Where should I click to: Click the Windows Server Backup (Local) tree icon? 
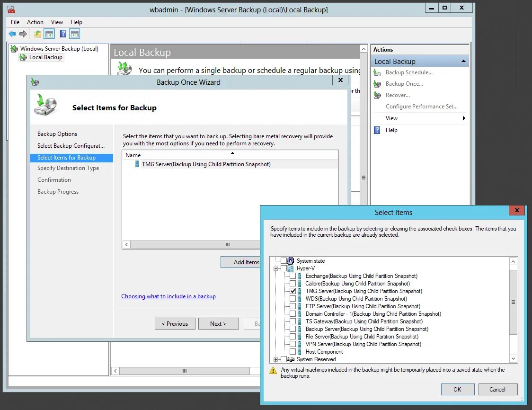(14, 49)
